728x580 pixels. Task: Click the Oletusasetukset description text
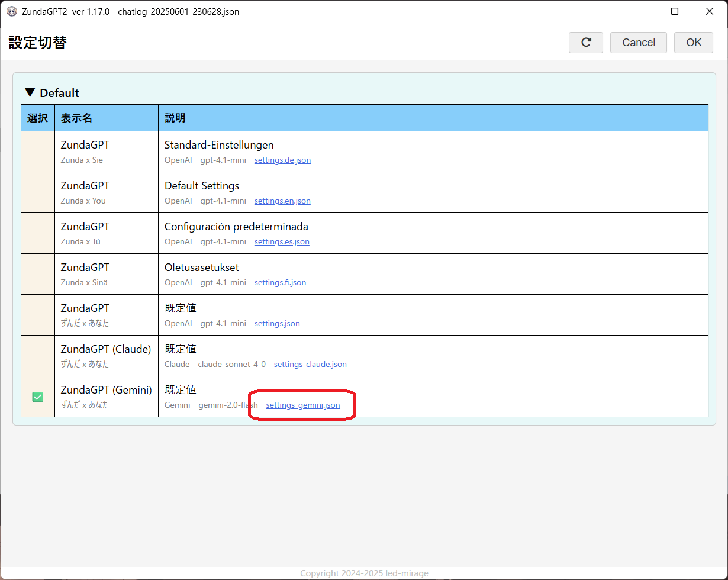pyautogui.click(x=202, y=268)
